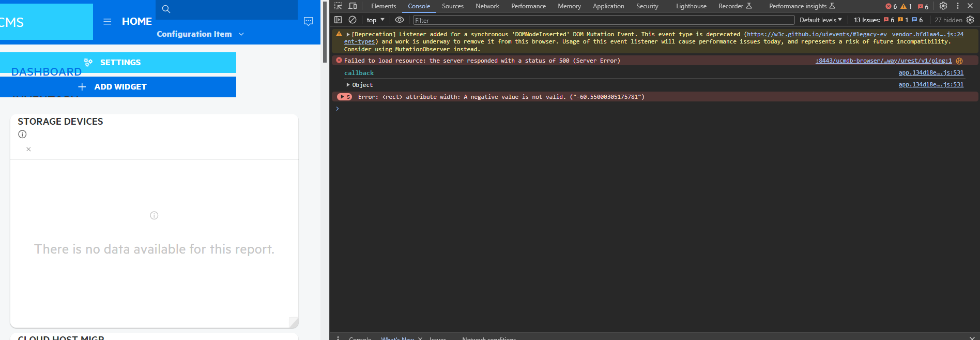This screenshot has height=340, width=980.
Task: Click the hamburger menu icon beside HOME
Action: click(108, 22)
